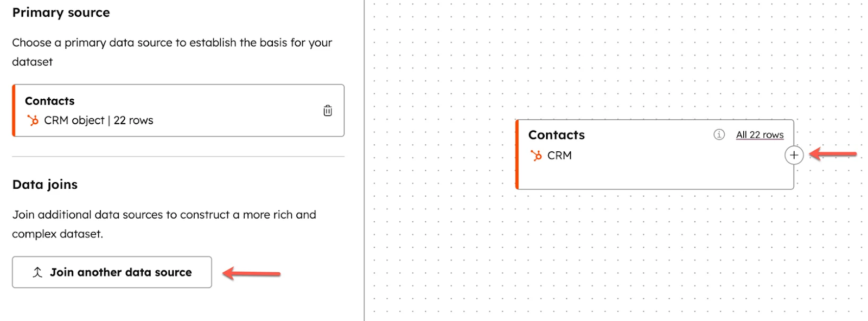Click the vertical divider beside the canvas
868x321 pixels.
[x=364, y=163]
